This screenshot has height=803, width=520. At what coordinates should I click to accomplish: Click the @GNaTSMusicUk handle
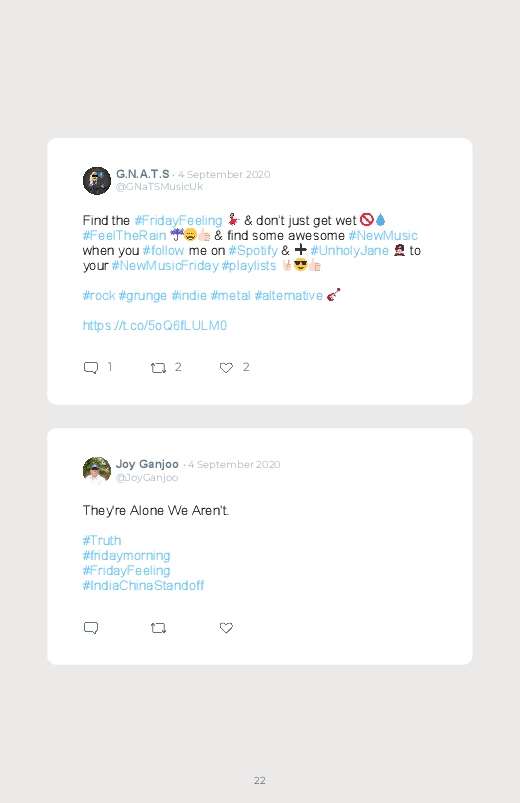159,187
